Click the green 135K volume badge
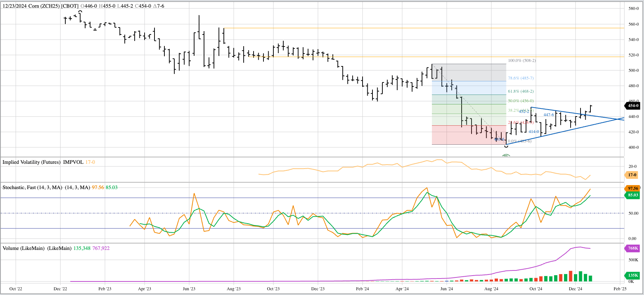Viewport: 644px width, 295px height. (x=633, y=275)
